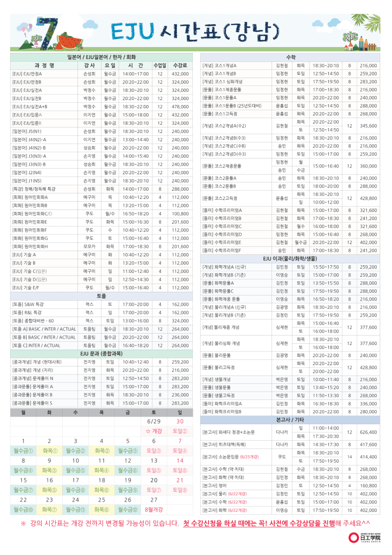Select the "[종과개념] 개념 (지리)" course
The width and height of the screenshot is (392, 555).
coord(32,370)
